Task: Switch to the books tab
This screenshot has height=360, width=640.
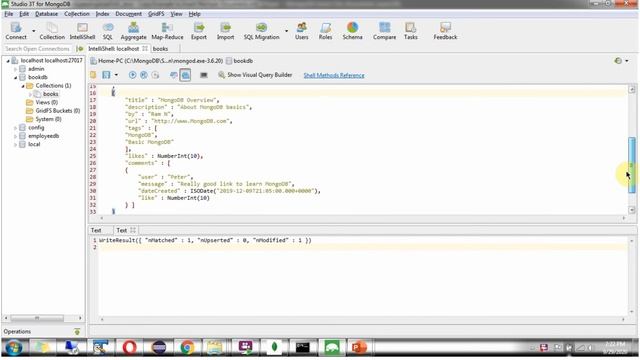Action: point(160,49)
